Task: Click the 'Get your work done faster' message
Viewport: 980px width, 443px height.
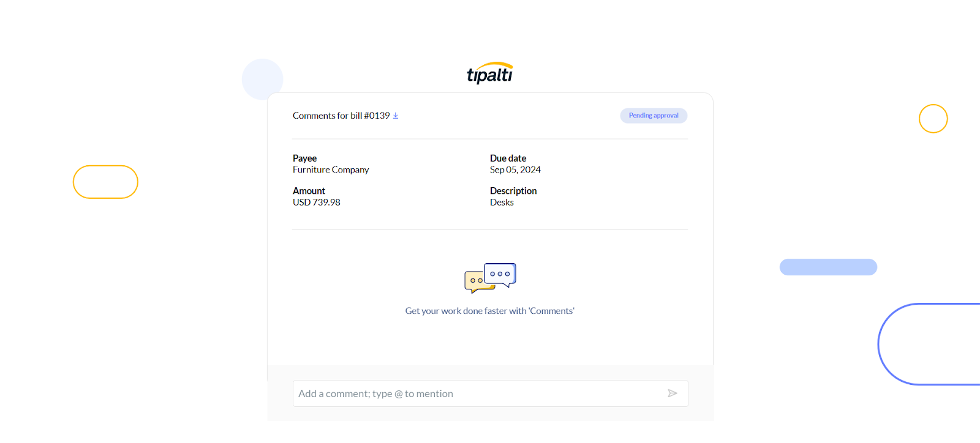Action: point(490,311)
